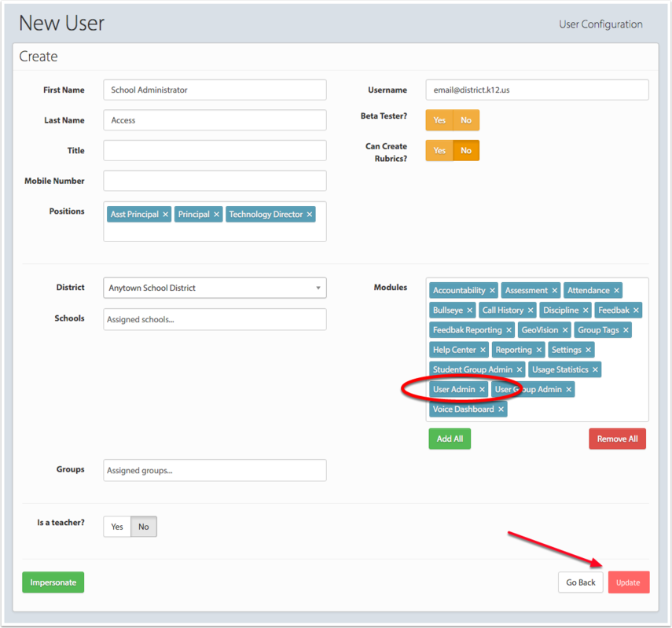Click Remove All modules button

pyautogui.click(x=617, y=439)
